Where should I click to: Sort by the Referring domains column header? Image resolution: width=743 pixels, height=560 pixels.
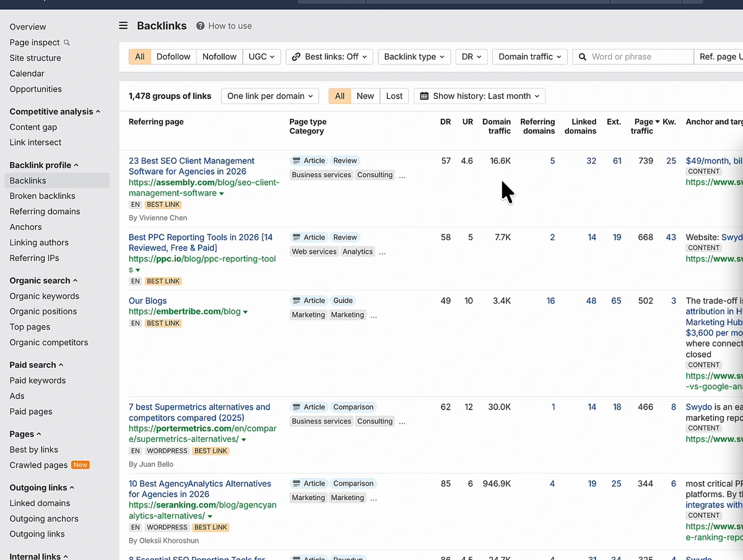(x=537, y=126)
